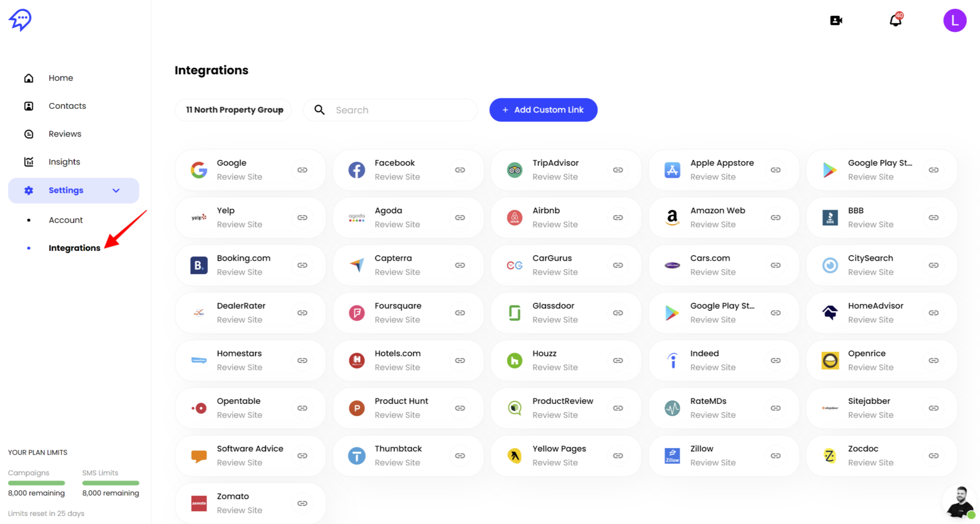Click the Add Custom Link button
Image resolution: width=980 pixels, height=524 pixels.
coord(543,110)
